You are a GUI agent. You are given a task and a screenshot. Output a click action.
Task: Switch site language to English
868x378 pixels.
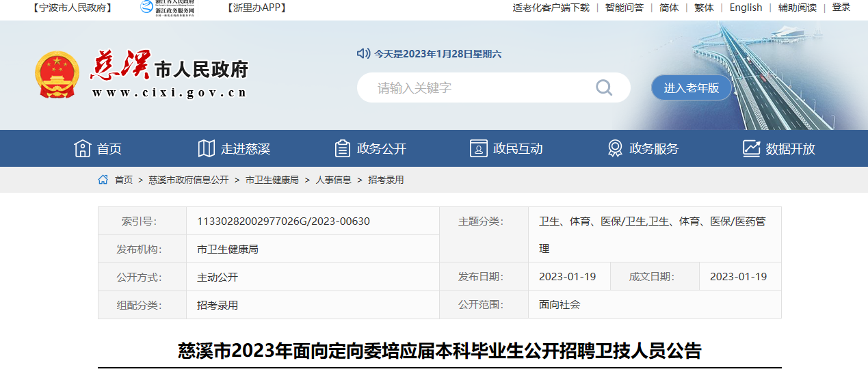746,8
